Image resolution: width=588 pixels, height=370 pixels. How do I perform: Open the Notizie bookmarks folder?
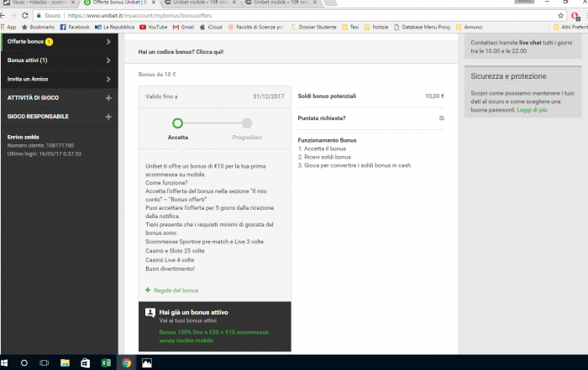click(376, 27)
